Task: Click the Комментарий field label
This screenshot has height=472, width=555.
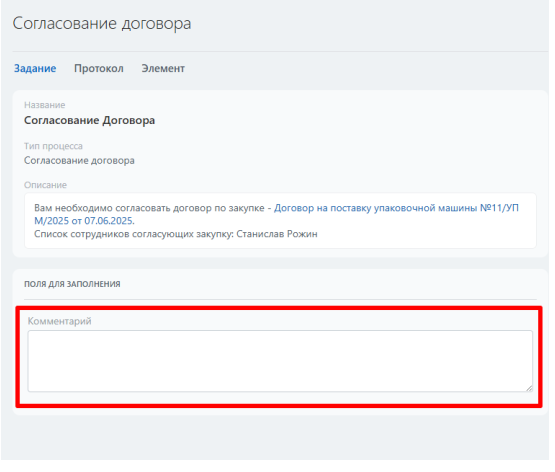Action: click(59, 321)
